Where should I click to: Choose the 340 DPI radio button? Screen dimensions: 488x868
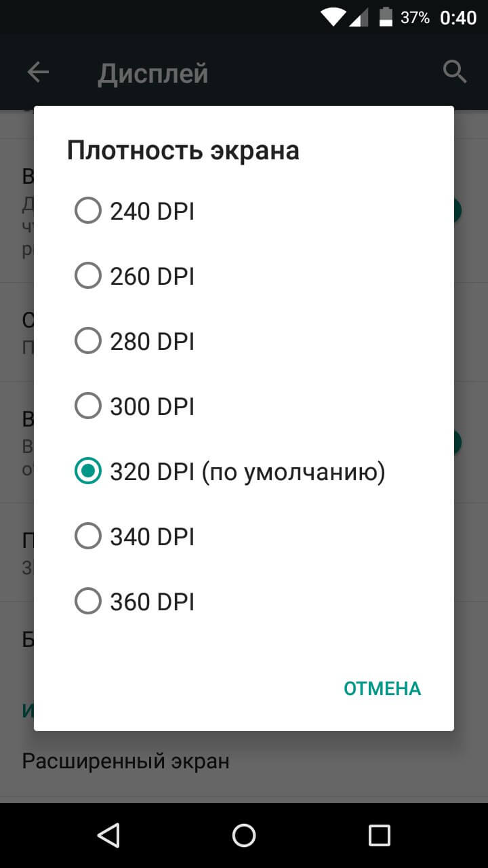(x=88, y=537)
